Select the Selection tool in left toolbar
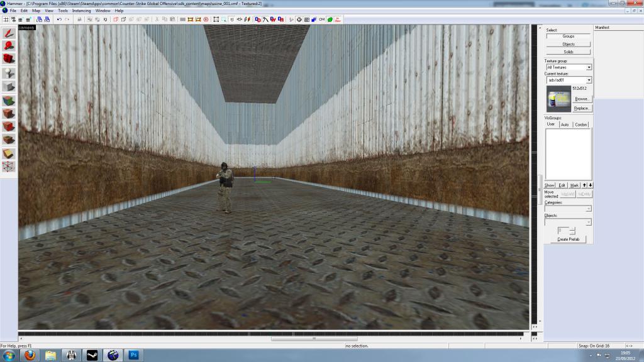Screen dimensions: 644x362 tap(9, 33)
